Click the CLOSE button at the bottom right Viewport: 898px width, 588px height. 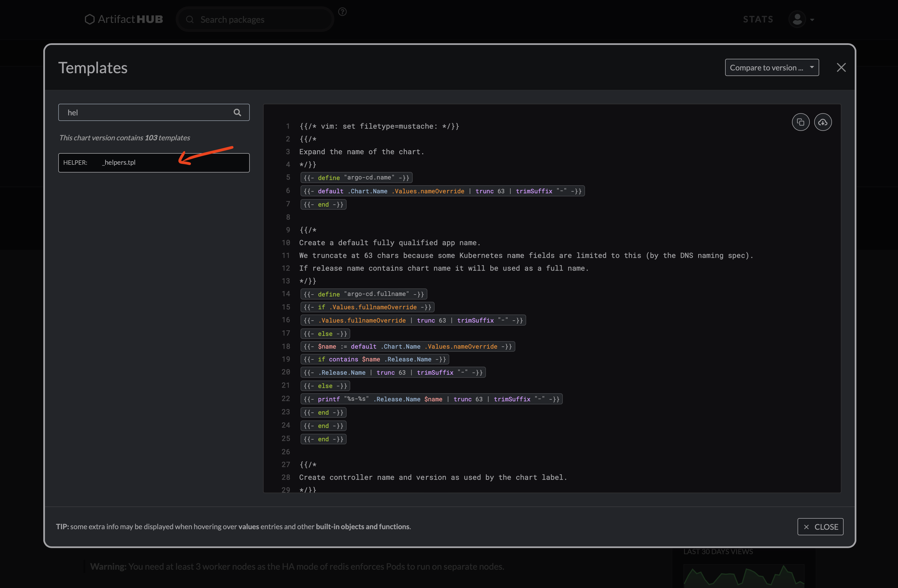tap(820, 526)
